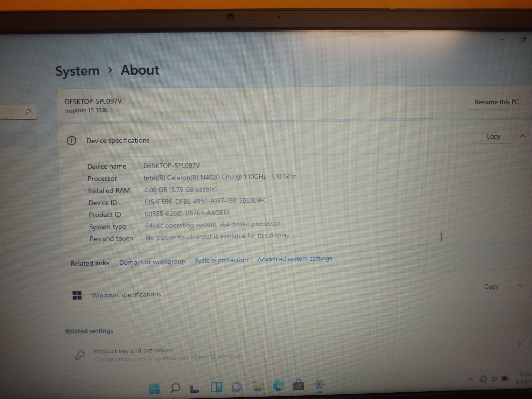This screenshot has width=532, height=399.
Task: Open Chat app on the taskbar
Action: 237,387
